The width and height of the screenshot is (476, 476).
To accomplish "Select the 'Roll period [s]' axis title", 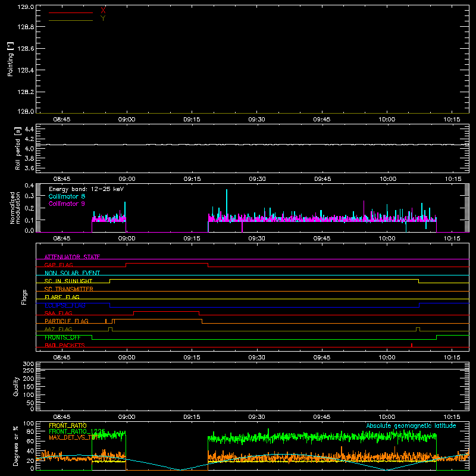I will point(18,148).
